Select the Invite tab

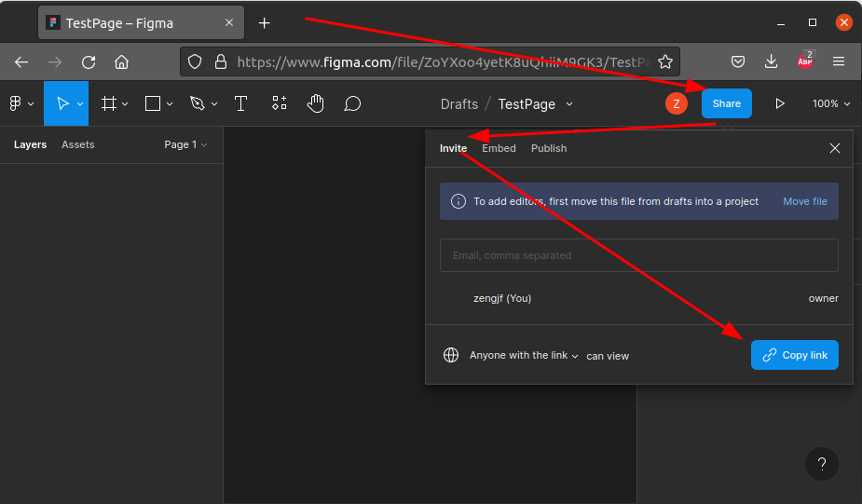pyautogui.click(x=453, y=148)
